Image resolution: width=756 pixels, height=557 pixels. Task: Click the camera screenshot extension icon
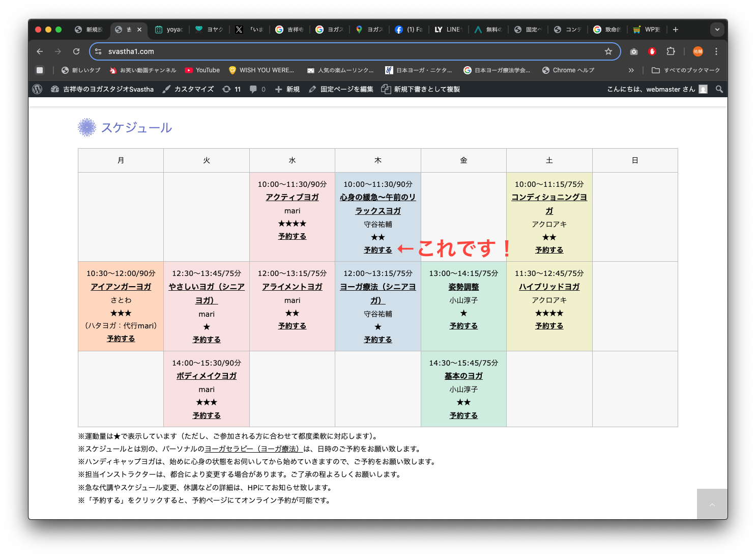(x=633, y=51)
